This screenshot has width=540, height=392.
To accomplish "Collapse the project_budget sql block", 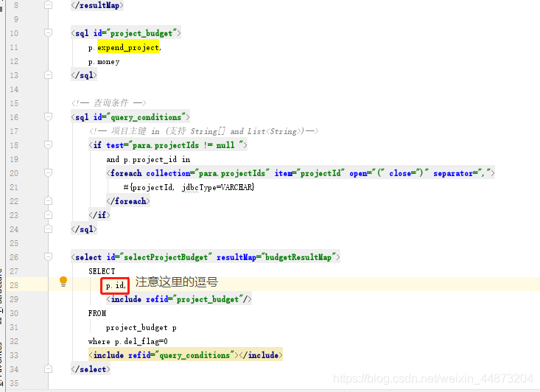I will 49,32.
